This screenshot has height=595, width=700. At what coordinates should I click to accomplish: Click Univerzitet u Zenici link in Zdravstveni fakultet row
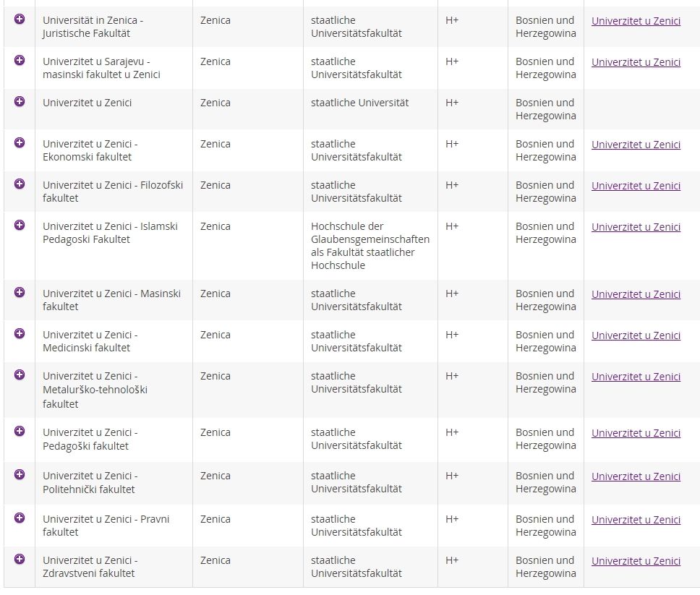636,561
